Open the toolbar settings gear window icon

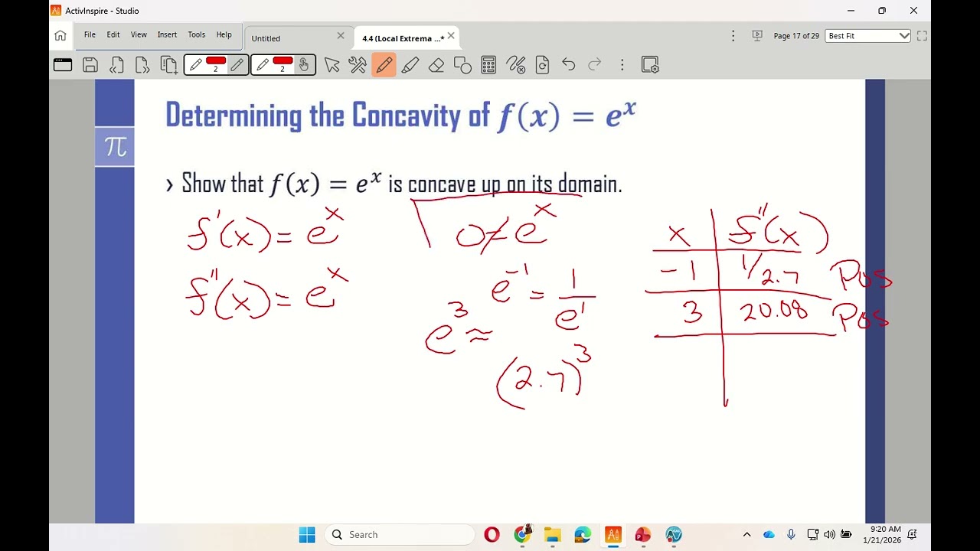click(650, 65)
